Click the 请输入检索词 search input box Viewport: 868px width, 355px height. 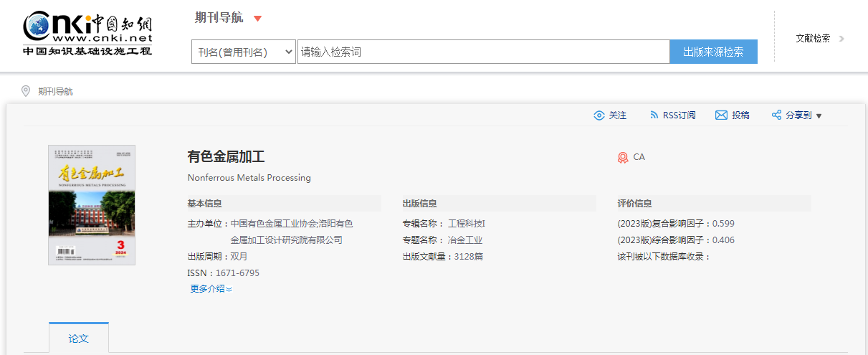pyautogui.click(x=483, y=52)
